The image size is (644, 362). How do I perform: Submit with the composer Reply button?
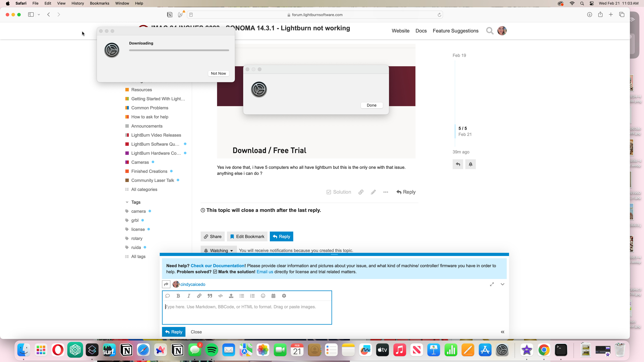174,332
